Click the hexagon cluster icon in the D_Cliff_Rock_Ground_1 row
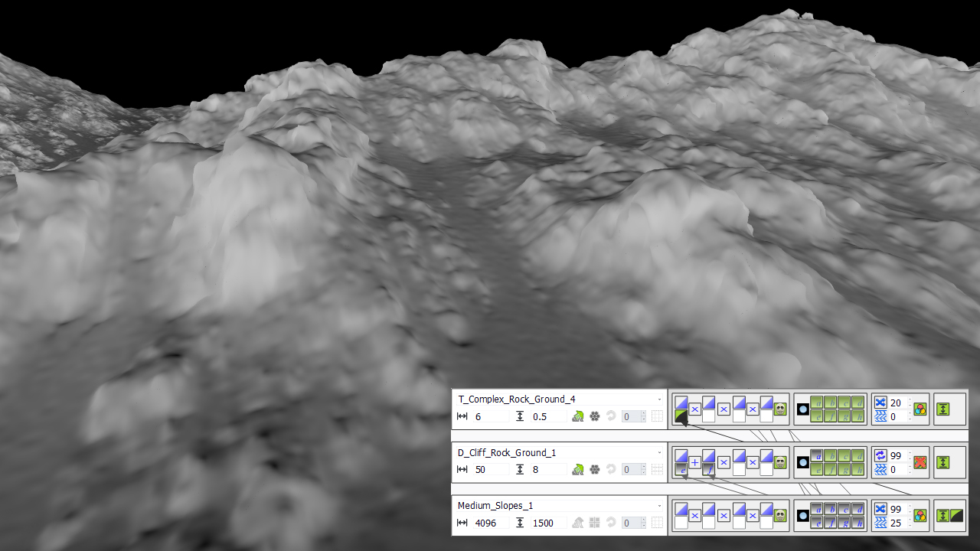The height and width of the screenshot is (551, 980). click(594, 470)
